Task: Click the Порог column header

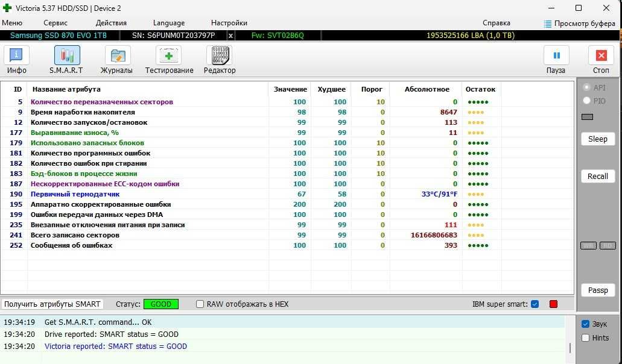Action: point(371,89)
